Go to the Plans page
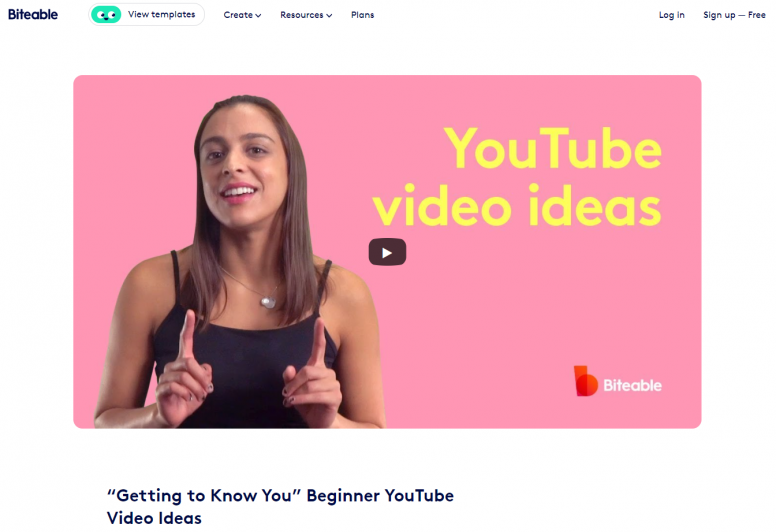 pos(362,15)
